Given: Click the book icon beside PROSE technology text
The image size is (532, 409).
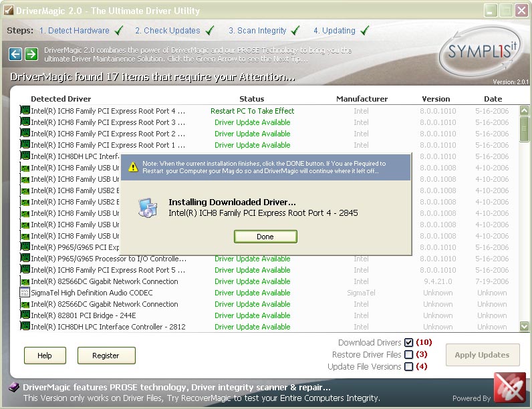Looking at the screenshot, I should point(14,387).
